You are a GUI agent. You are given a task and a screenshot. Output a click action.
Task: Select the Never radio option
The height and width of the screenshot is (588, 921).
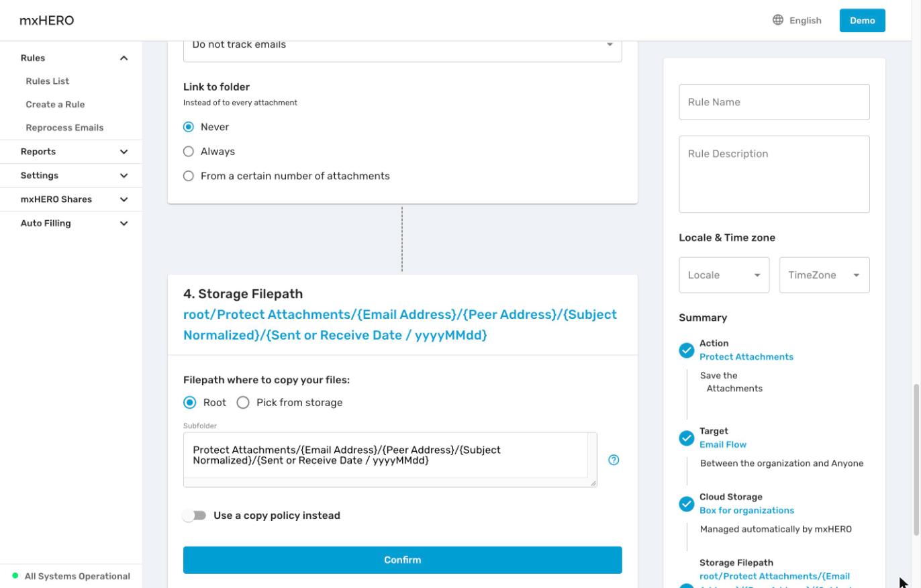click(189, 127)
